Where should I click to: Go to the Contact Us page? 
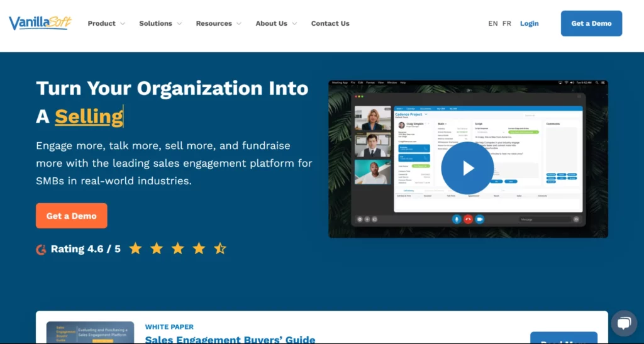[330, 23]
